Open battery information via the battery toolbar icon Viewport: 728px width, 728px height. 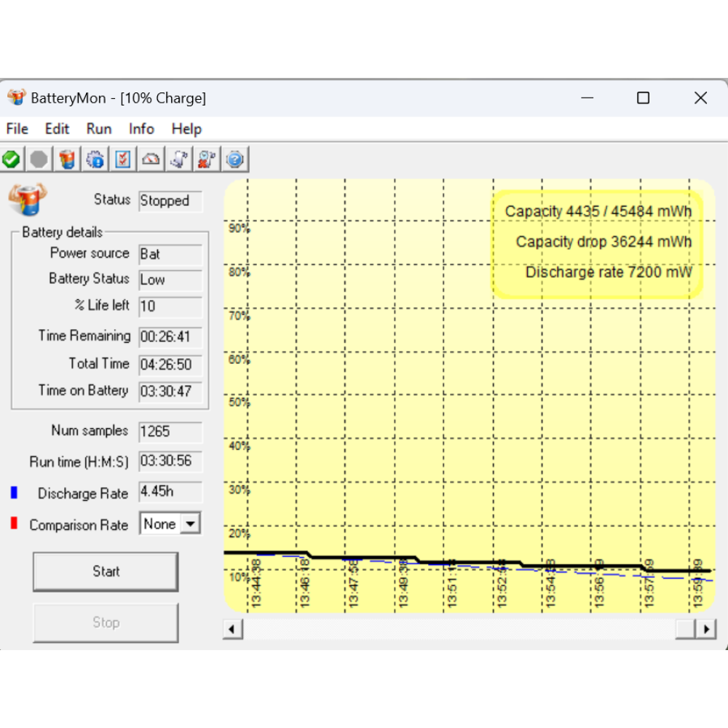[x=68, y=159]
